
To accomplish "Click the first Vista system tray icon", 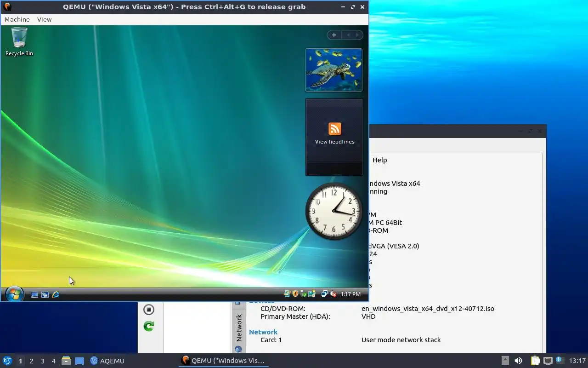I will (287, 294).
